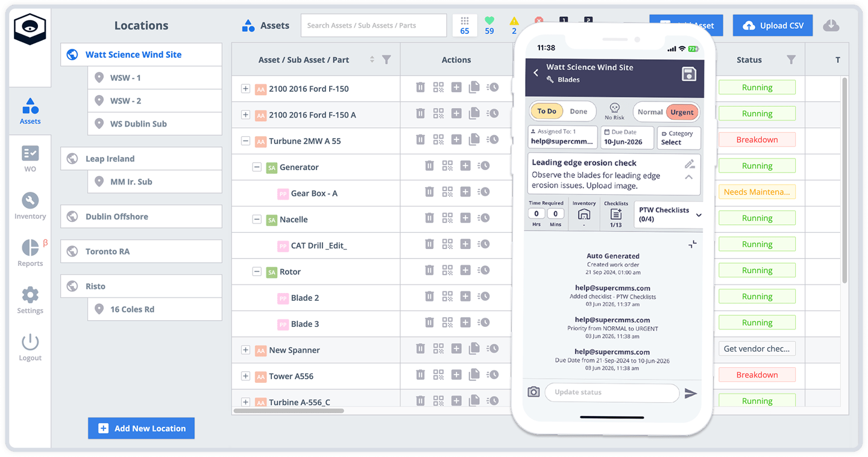Viewport: 868px width, 457px height.
Task: Show QR code for Gear Box - A
Action: pos(447,192)
